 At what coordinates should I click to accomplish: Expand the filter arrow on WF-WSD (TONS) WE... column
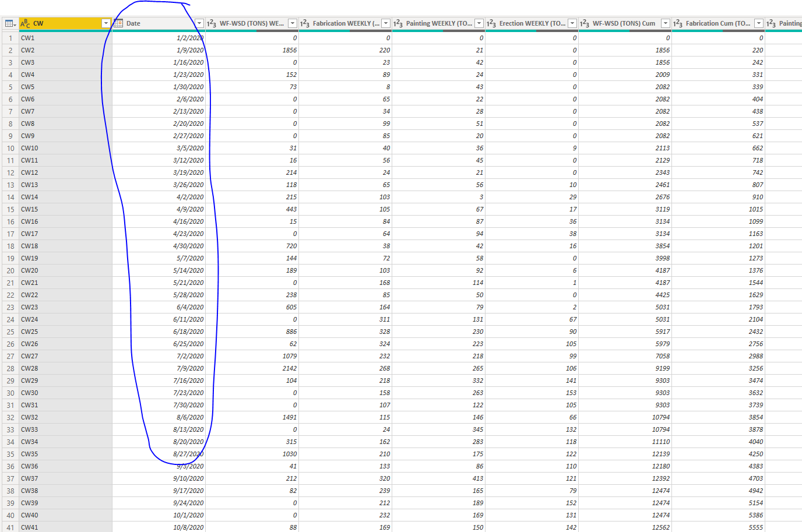pyautogui.click(x=293, y=23)
